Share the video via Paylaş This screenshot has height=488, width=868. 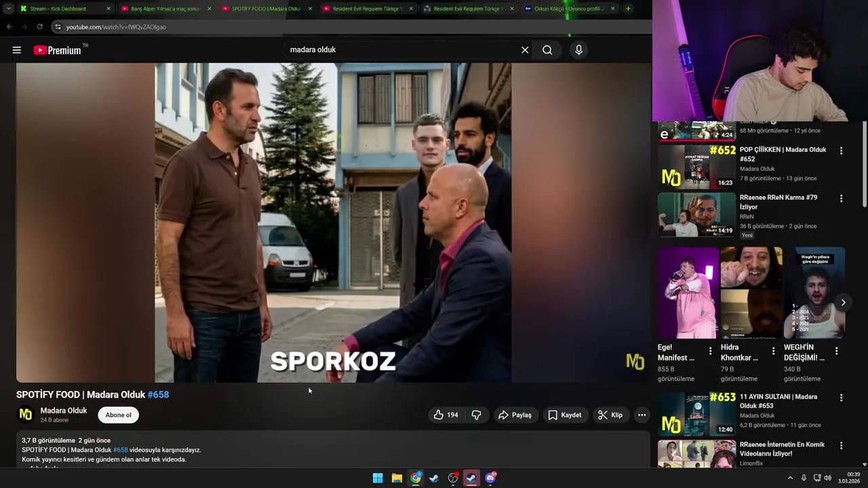click(515, 415)
